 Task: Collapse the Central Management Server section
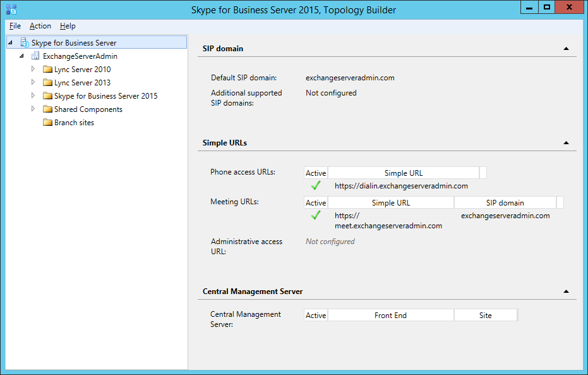click(567, 292)
